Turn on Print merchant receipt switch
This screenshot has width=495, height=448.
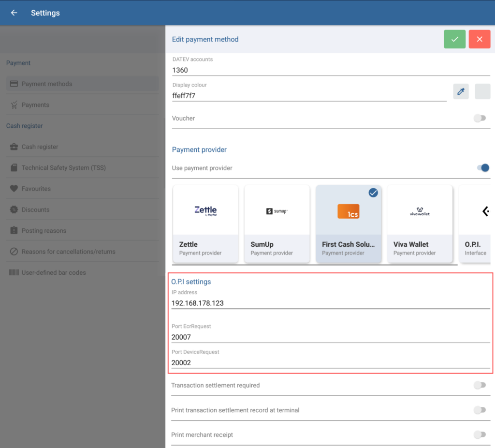click(x=480, y=434)
